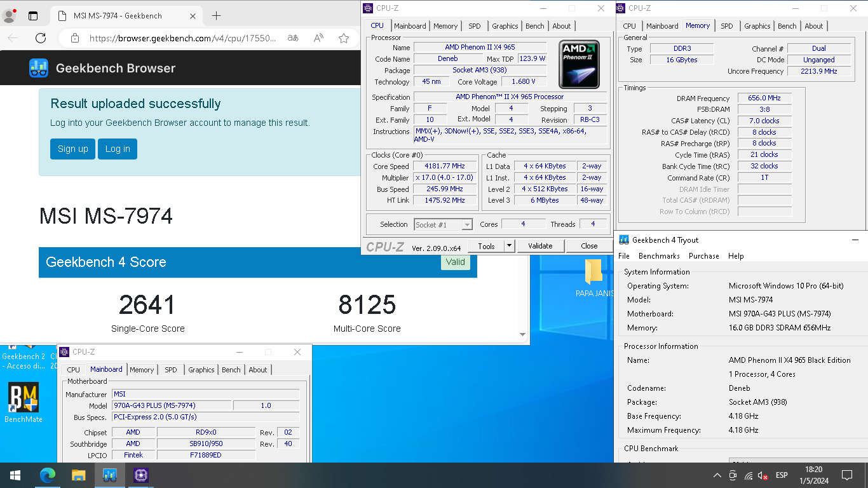
Task: Open the Selection Socket #1 combo box
Action: (x=444, y=224)
